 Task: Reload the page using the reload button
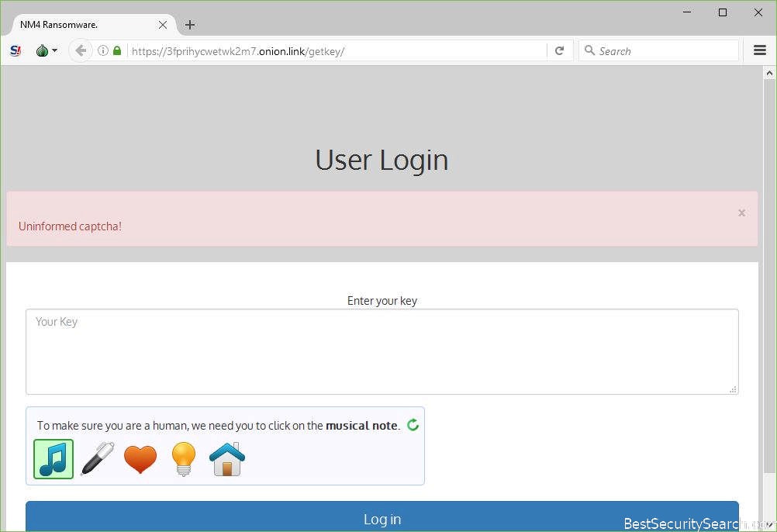pos(559,51)
